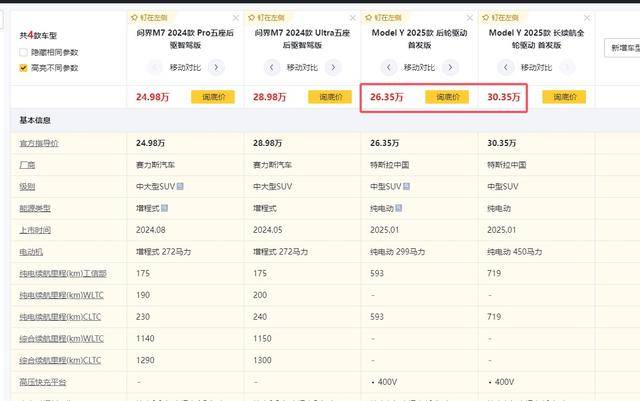The image size is (640, 401).
Task: Select car title Model Y 2025款 后轮驱动 首发版
Action: coord(420,39)
